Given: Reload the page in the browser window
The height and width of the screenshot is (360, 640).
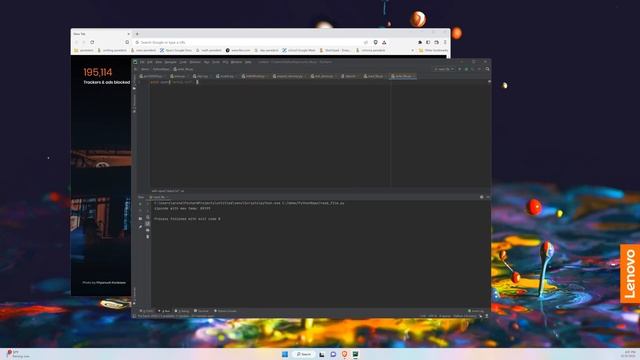Looking at the screenshot, I should (92, 42).
